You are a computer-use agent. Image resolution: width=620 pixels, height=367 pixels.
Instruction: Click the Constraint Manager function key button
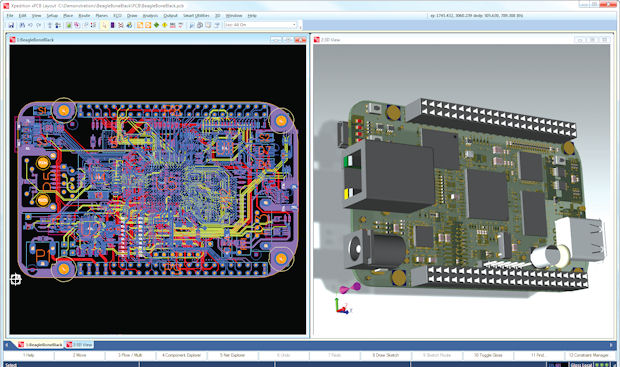click(589, 355)
